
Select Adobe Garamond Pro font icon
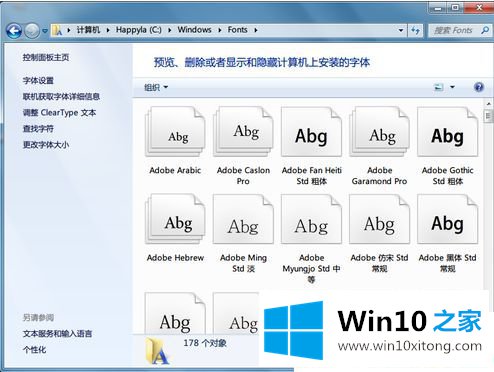pyautogui.click(x=379, y=132)
